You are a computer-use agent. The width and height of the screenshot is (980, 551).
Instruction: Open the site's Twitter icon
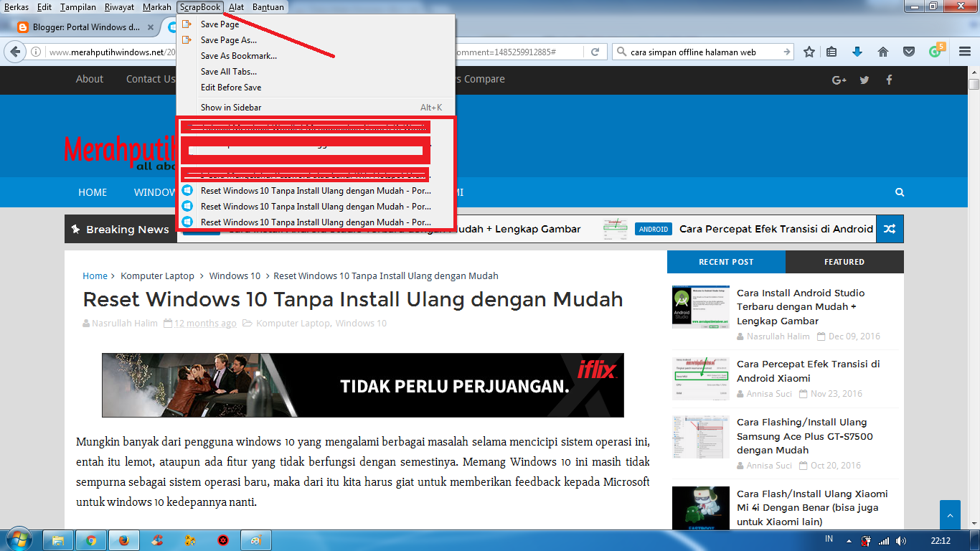coord(864,80)
